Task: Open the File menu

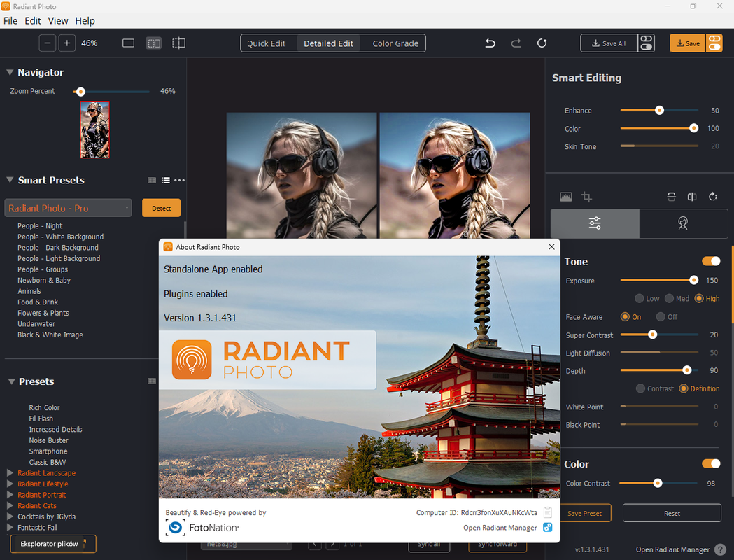Action: click(10, 20)
